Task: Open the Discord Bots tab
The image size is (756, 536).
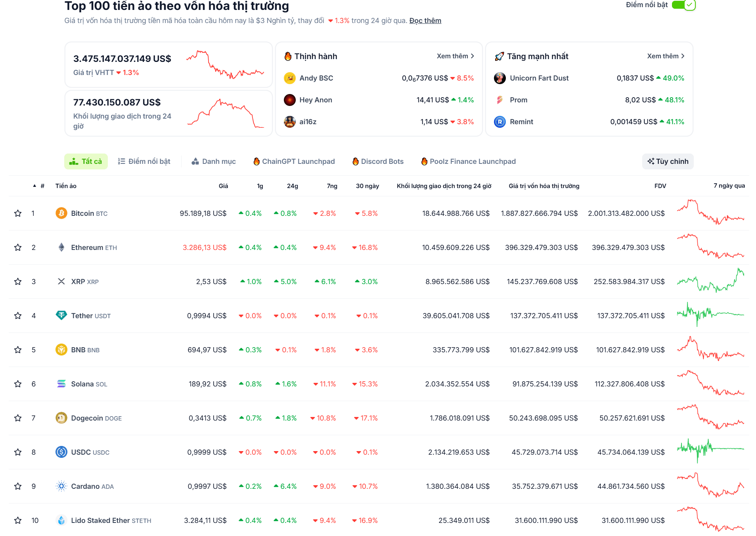Action: point(378,161)
